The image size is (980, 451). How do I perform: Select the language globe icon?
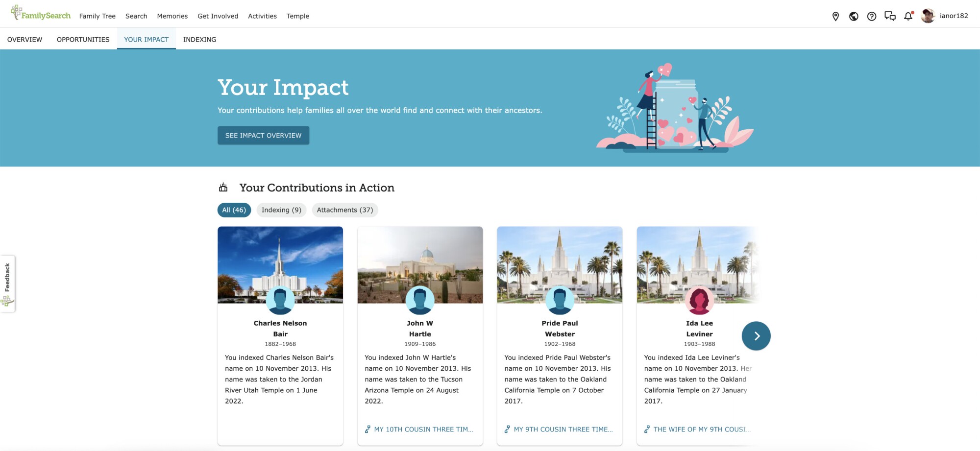[x=853, y=16]
